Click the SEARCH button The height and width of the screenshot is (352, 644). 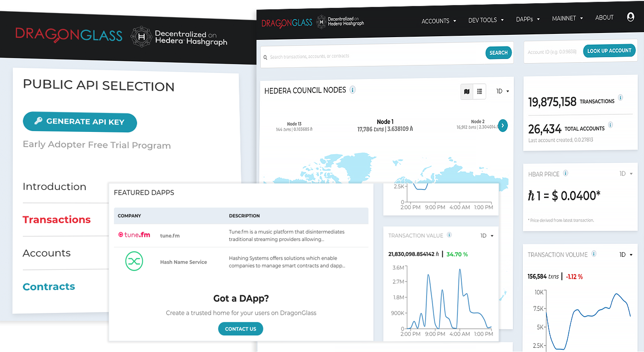(x=499, y=53)
